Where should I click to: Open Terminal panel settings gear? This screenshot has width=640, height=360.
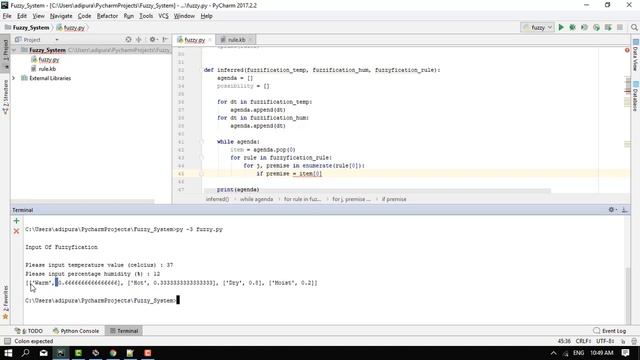[611, 210]
